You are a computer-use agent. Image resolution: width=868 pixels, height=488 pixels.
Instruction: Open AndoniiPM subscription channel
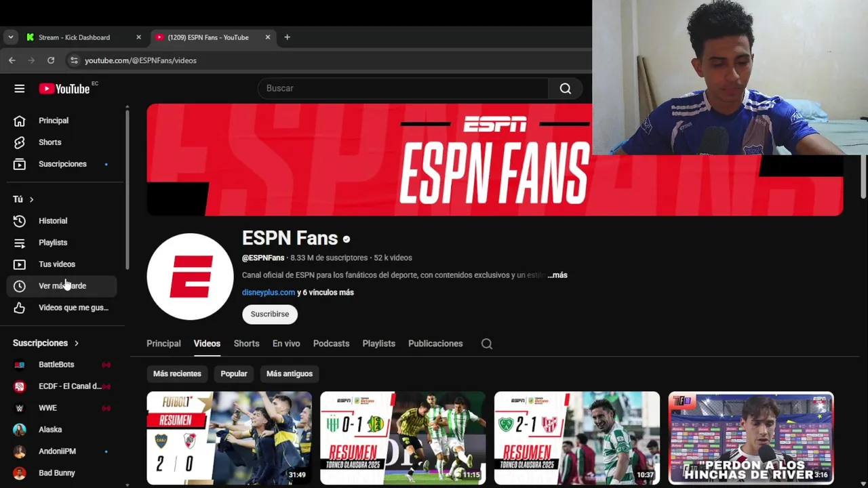pyautogui.click(x=62, y=451)
